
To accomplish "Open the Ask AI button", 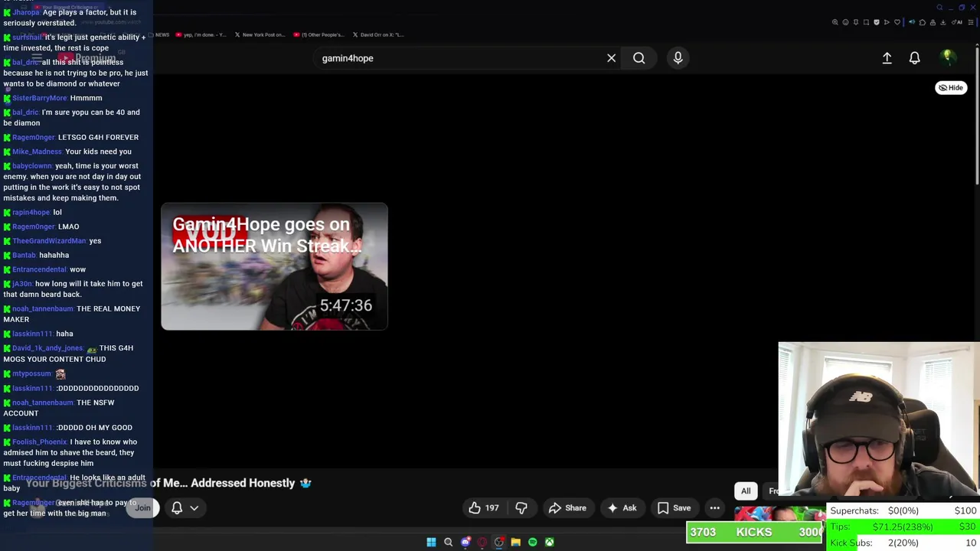I will (x=622, y=507).
